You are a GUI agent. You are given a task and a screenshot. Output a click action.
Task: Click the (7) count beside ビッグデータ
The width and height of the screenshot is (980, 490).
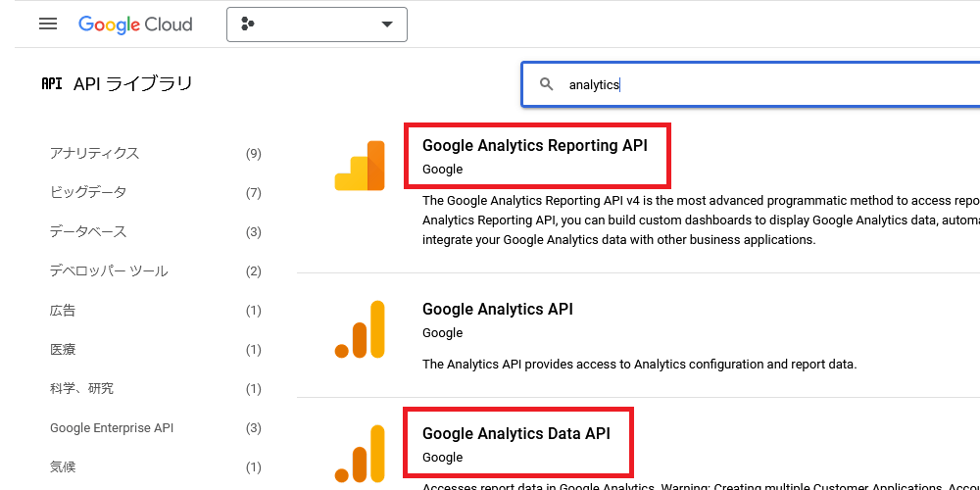(253, 192)
